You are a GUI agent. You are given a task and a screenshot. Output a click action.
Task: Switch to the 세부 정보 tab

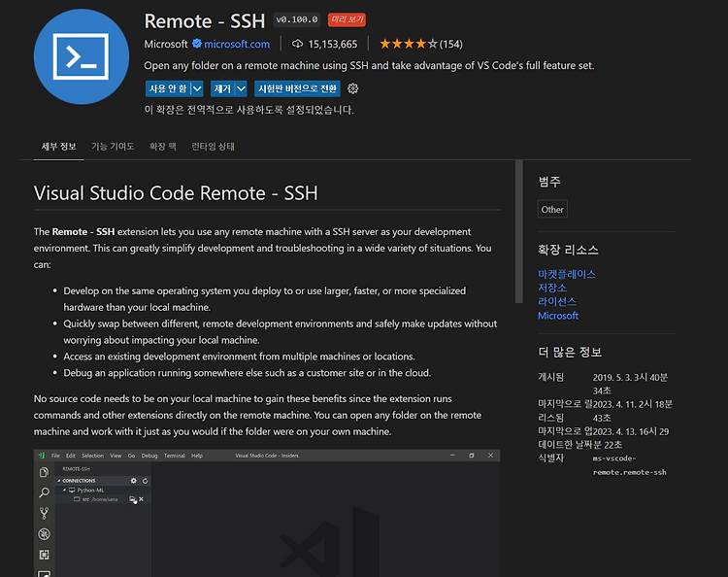pyautogui.click(x=58, y=147)
